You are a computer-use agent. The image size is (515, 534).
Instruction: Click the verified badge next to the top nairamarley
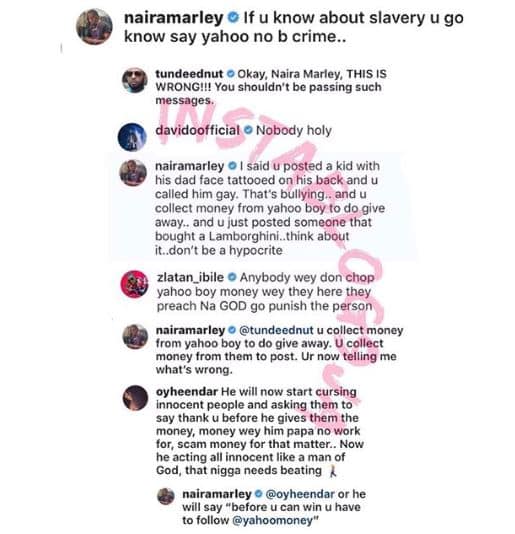[233, 17]
